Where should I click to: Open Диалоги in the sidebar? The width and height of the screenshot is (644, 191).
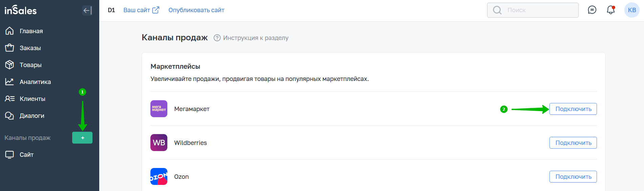pyautogui.click(x=32, y=116)
